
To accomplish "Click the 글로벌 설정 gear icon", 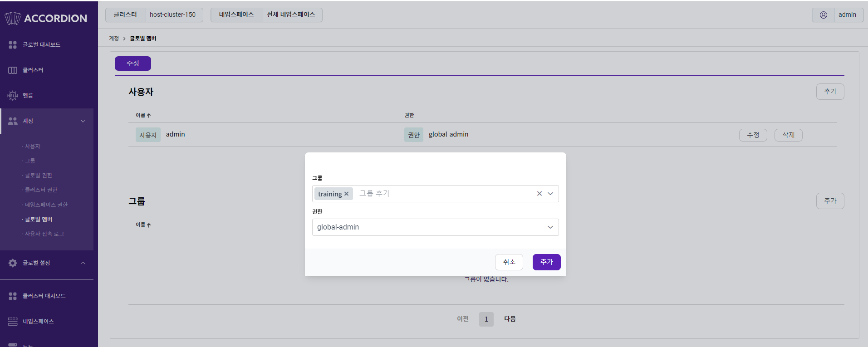I will pos(13,263).
